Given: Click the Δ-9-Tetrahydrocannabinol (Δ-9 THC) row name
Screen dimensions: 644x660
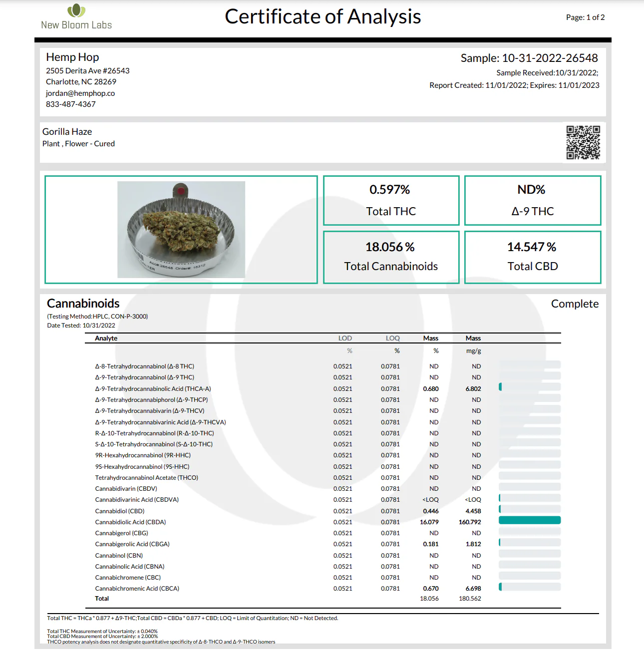Looking at the screenshot, I should point(145,377).
